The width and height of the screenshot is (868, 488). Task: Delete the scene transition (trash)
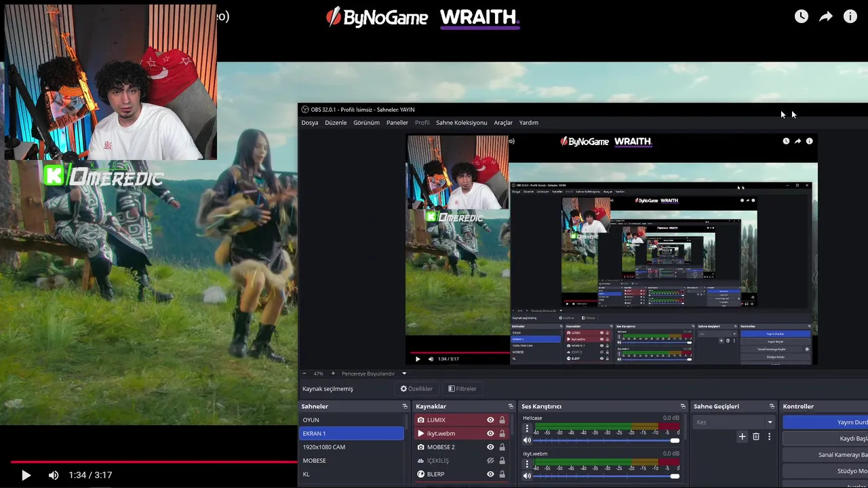756,437
